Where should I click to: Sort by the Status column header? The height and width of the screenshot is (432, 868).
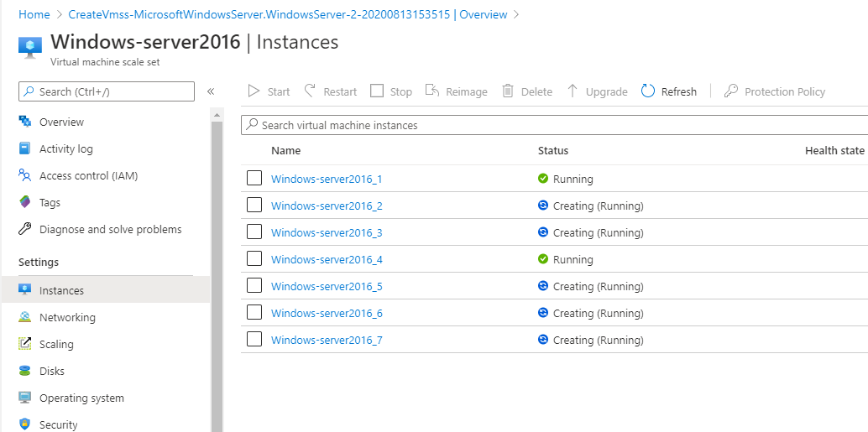pyautogui.click(x=553, y=150)
